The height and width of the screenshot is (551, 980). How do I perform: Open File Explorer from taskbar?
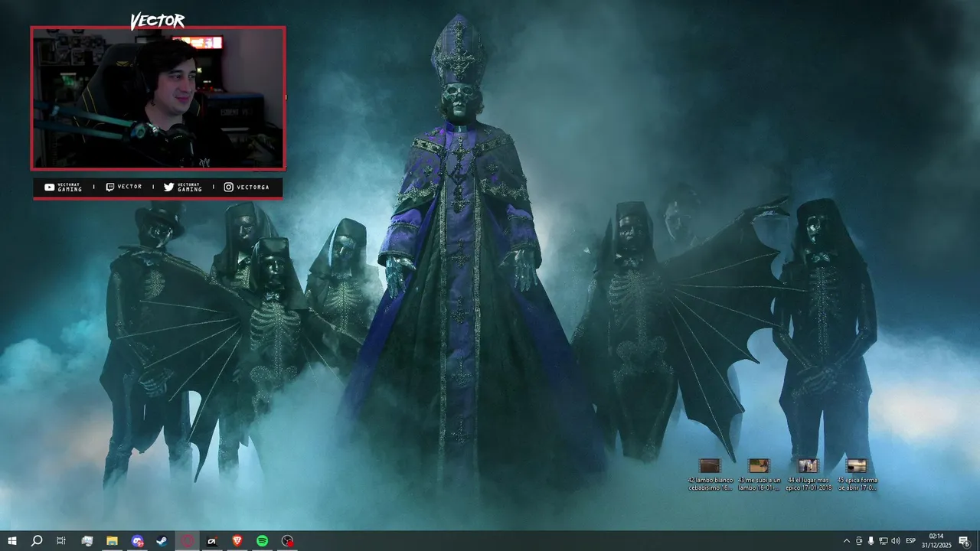(112, 541)
